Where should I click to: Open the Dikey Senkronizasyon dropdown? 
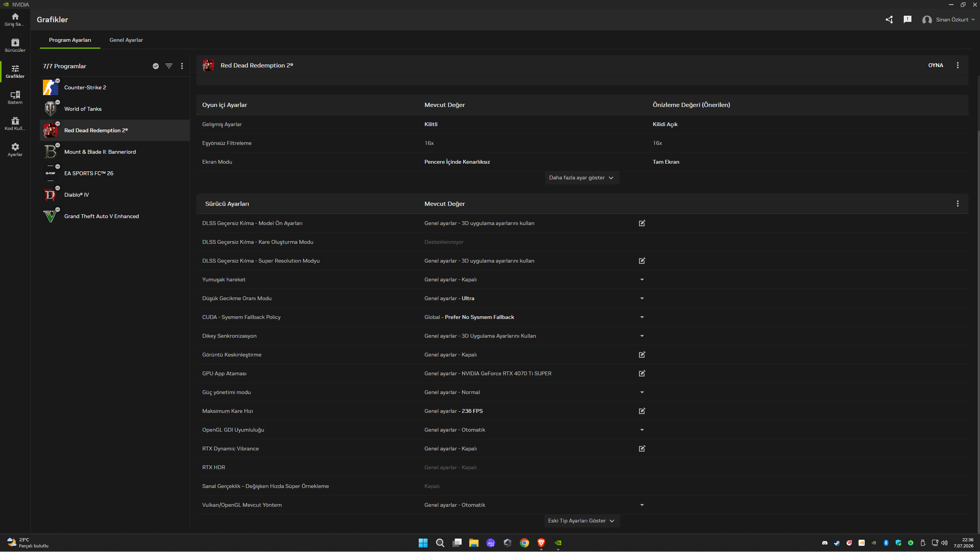tap(642, 336)
